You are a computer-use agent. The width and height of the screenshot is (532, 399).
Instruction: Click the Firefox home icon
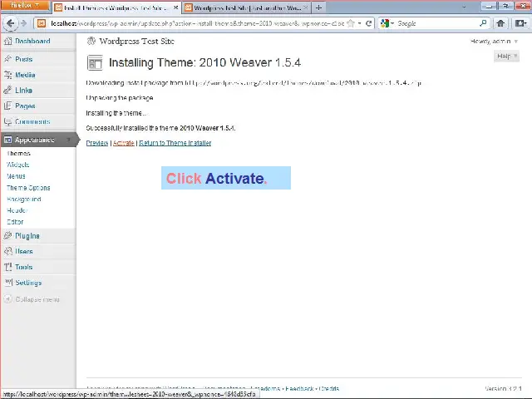[500, 23]
